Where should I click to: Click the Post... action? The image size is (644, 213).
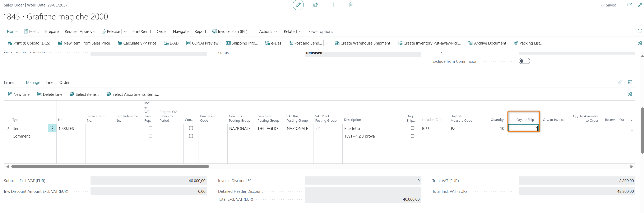[32, 31]
